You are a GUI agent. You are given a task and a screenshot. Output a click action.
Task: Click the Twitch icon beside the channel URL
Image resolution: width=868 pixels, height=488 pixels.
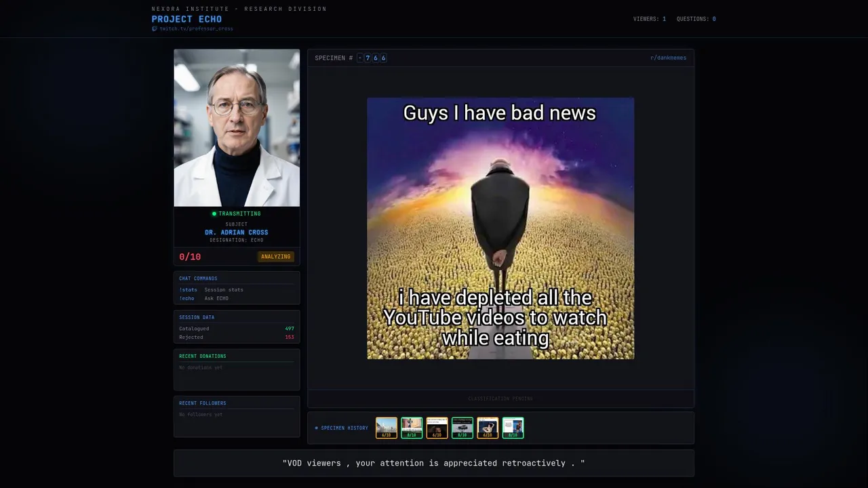pos(154,28)
